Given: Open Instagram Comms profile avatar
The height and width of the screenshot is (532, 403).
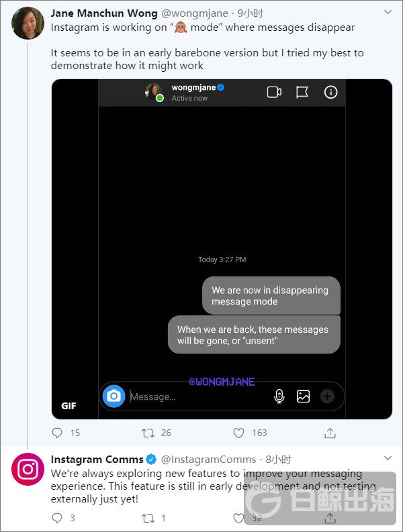Looking at the screenshot, I should coord(28,469).
